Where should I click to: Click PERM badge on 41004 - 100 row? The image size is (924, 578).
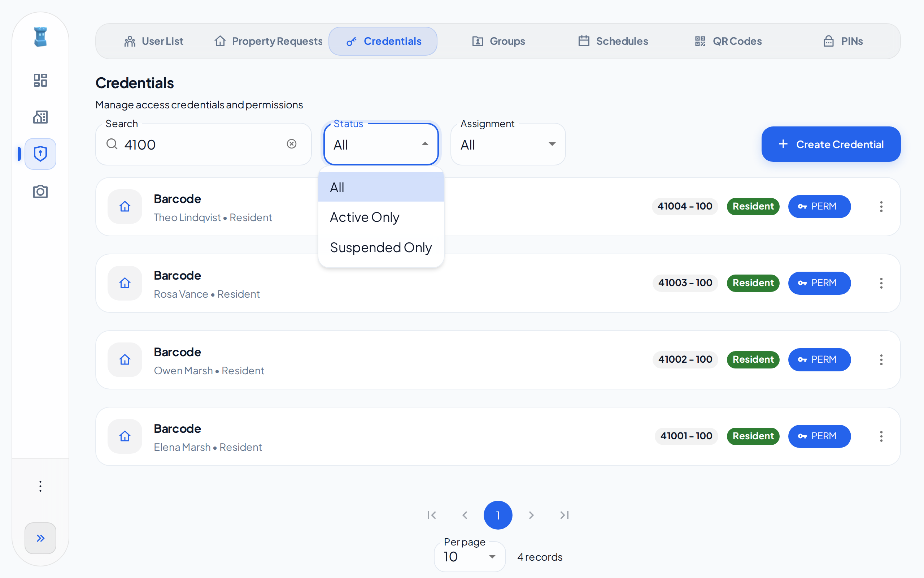tap(819, 206)
